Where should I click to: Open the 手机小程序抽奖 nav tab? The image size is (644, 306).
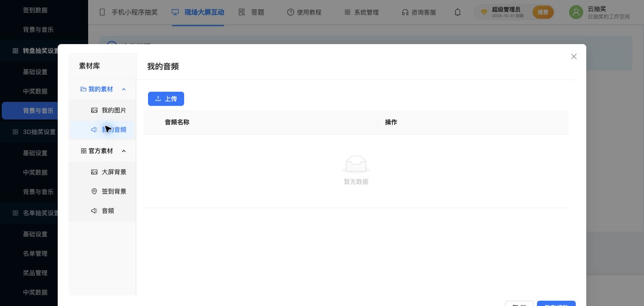click(129, 12)
